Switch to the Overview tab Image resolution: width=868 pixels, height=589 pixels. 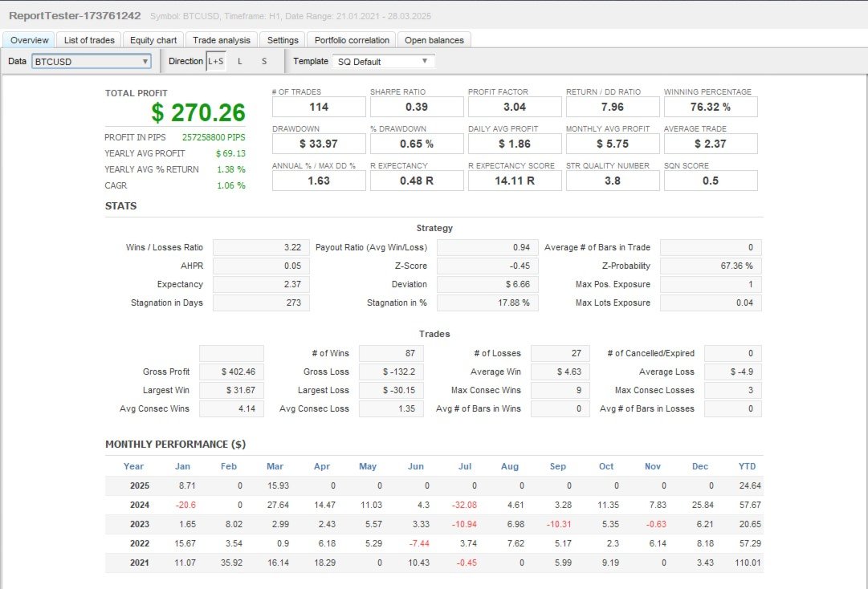click(30, 40)
